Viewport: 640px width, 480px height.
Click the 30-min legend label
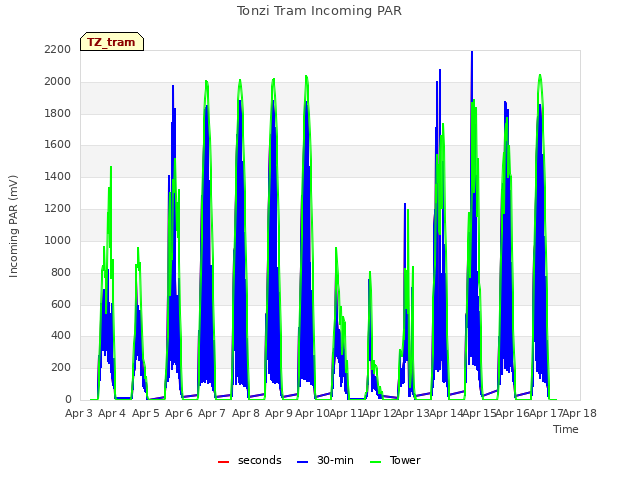335,460
